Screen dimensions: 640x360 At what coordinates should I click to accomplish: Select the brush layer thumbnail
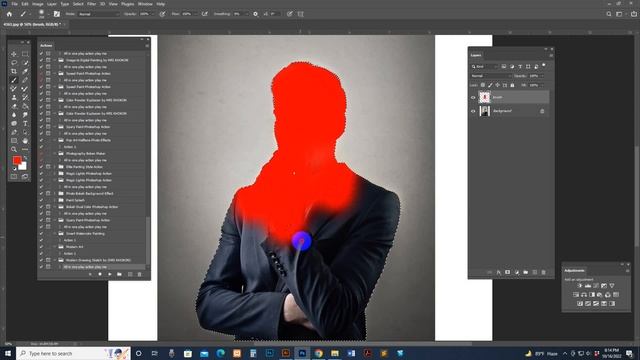[x=484, y=98]
